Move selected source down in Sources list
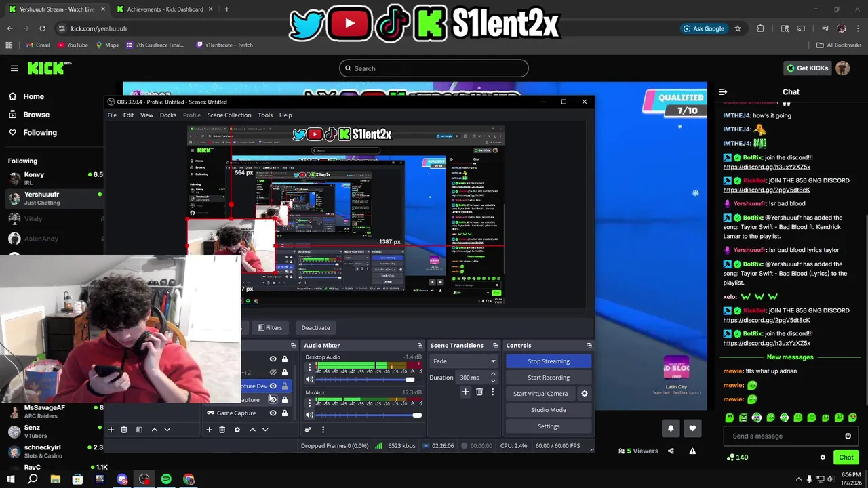This screenshot has height=488, width=868. (265, 430)
